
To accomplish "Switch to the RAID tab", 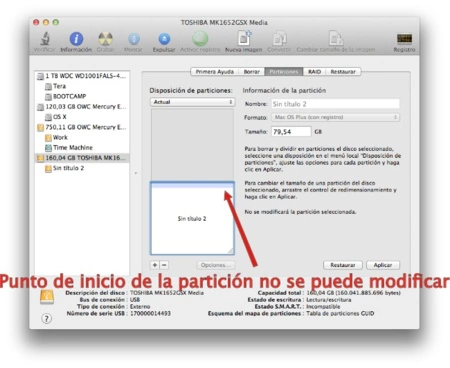I will click(314, 72).
